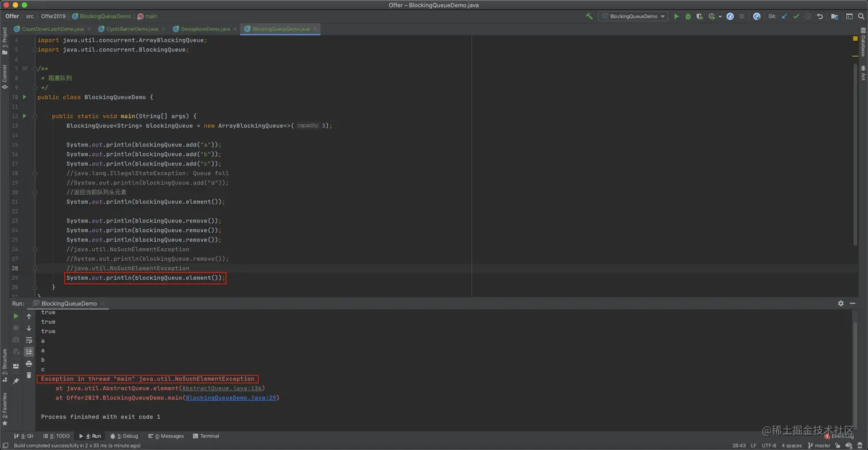Click the Up the Stack Trace arrow
868x450 pixels.
click(x=29, y=316)
